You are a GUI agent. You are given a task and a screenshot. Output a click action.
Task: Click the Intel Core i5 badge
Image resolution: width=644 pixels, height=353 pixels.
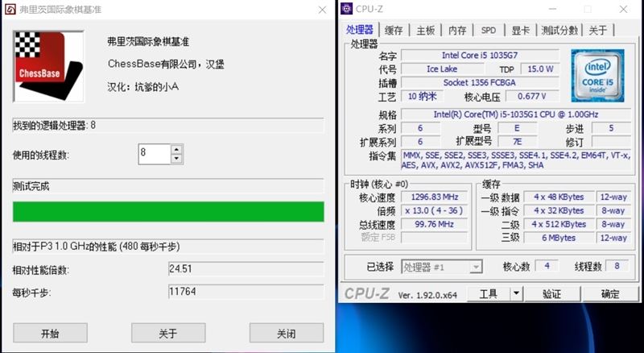point(597,76)
